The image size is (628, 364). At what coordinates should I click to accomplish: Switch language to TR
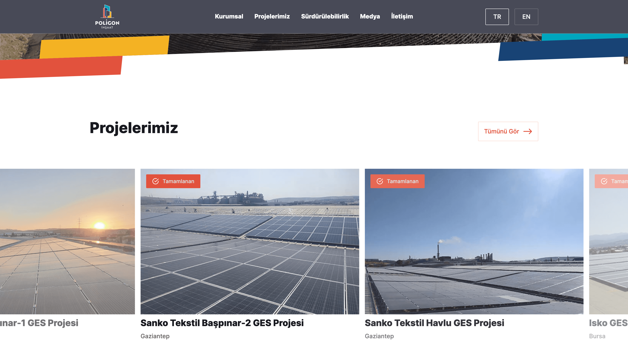pyautogui.click(x=497, y=17)
